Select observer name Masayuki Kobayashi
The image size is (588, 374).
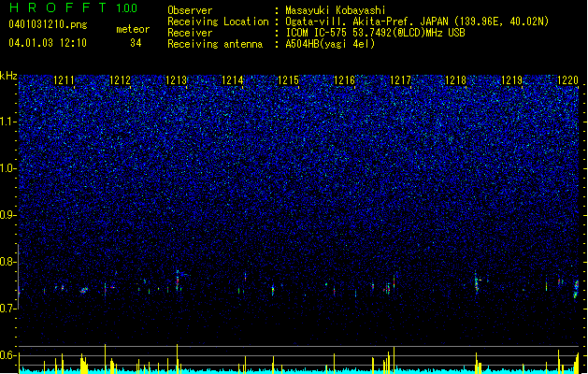(x=336, y=10)
